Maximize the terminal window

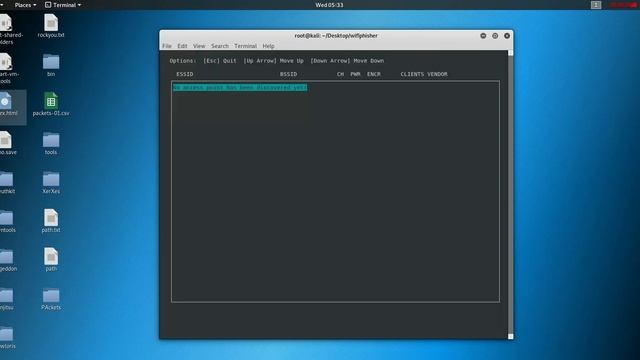click(x=495, y=36)
